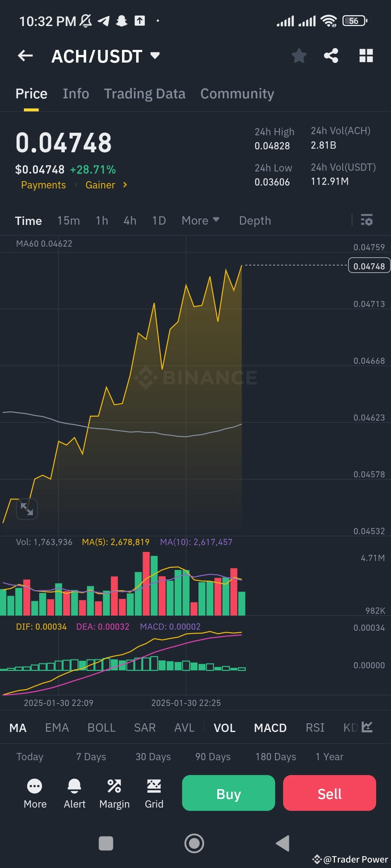Open the grid layout icon top right
This screenshot has height=868, width=391.
point(366,56)
